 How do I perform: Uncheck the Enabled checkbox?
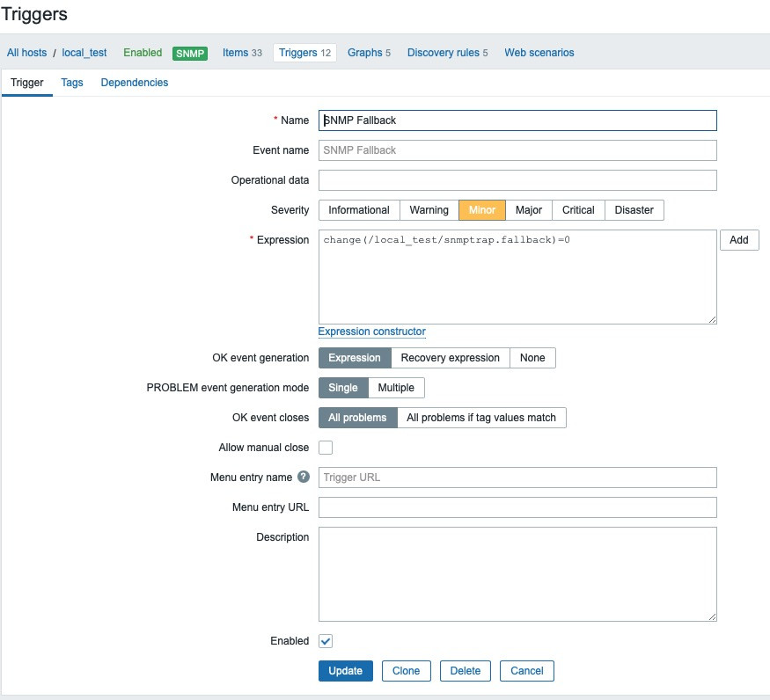[326, 641]
